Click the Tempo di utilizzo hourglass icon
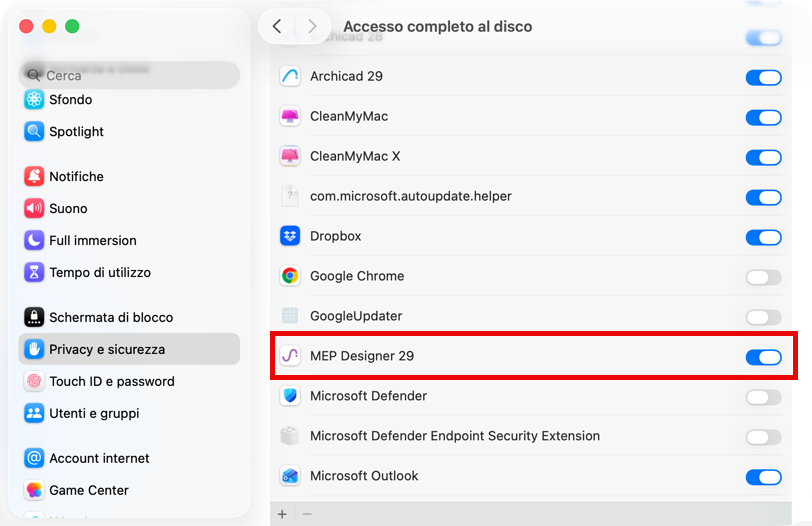The image size is (812, 526). tap(34, 272)
